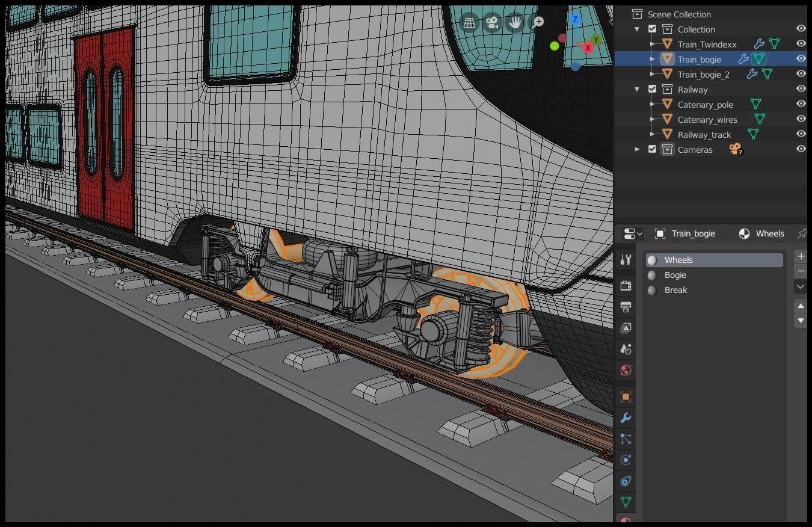Screen dimensions: 812x527
Task: Open modifiers of Train_Twindexx wrench icon
Action: 758,44
